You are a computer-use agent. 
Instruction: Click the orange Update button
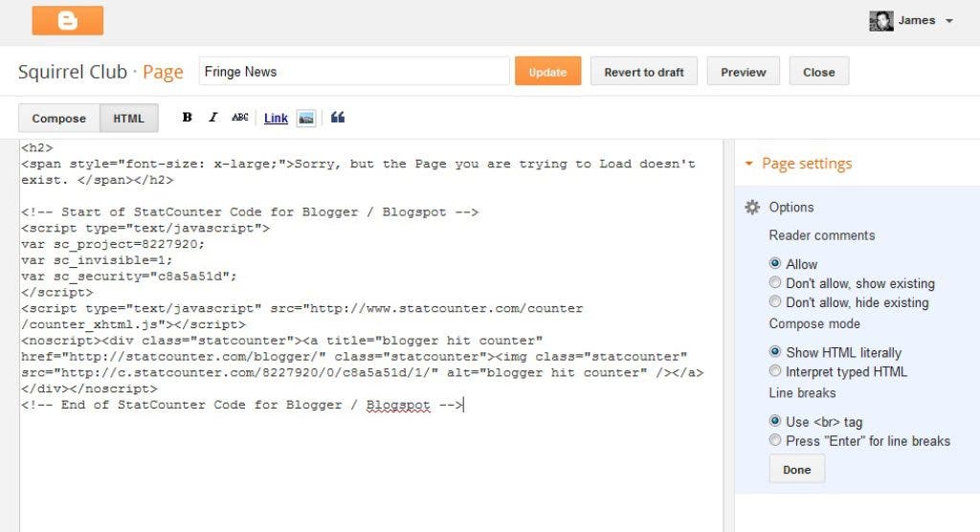pos(547,72)
